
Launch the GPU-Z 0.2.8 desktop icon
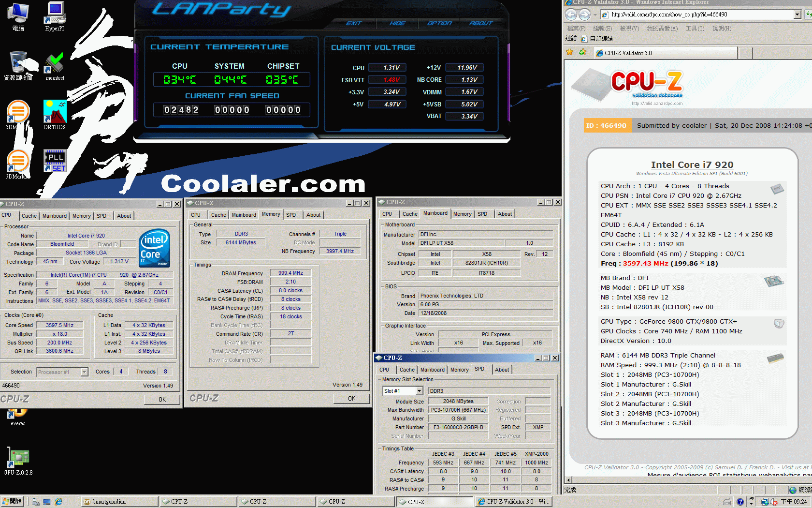click(18, 461)
